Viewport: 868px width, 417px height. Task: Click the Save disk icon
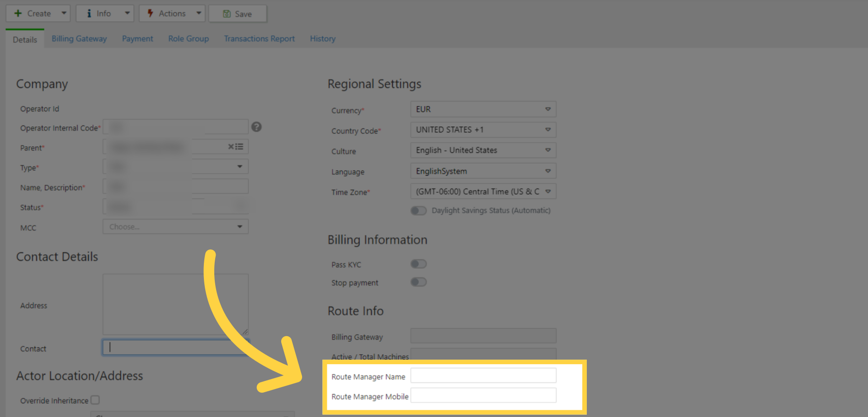pyautogui.click(x=227, y=14)
